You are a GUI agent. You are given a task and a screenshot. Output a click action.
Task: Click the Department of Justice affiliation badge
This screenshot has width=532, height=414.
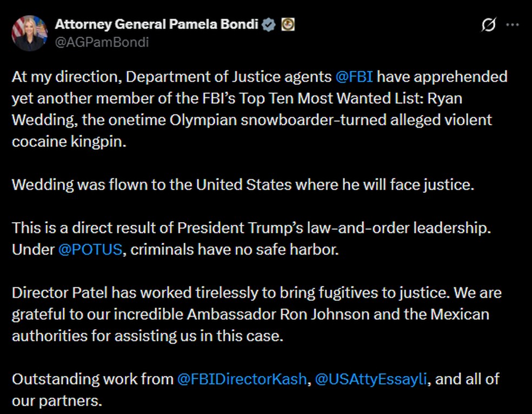pos(288,23)
